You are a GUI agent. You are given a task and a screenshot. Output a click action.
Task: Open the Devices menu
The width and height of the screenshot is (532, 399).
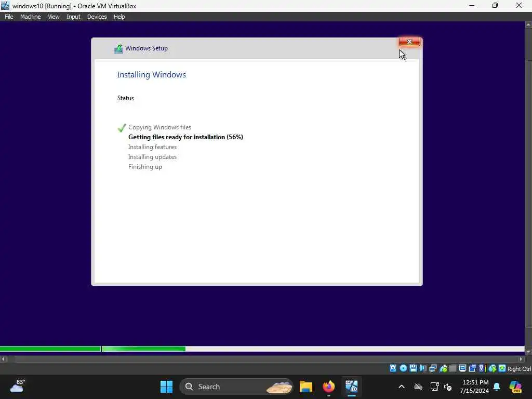tap(97, 17)
